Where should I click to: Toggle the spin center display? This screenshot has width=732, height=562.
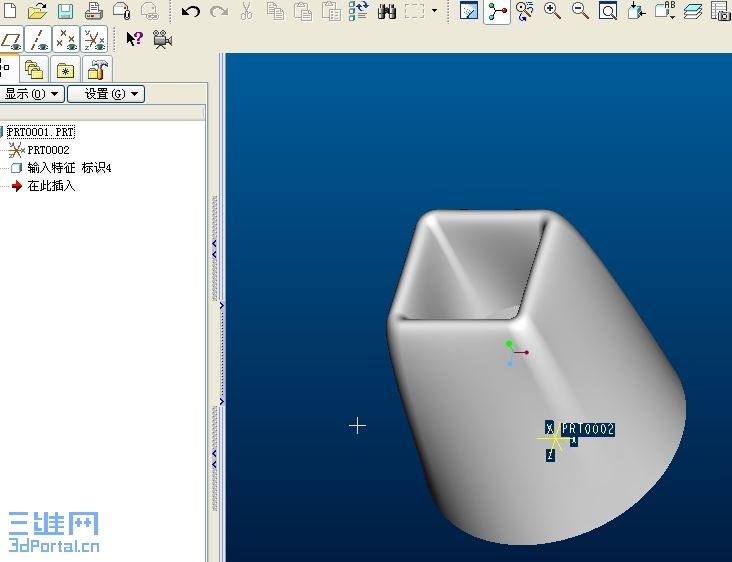[x=497, y=11]
